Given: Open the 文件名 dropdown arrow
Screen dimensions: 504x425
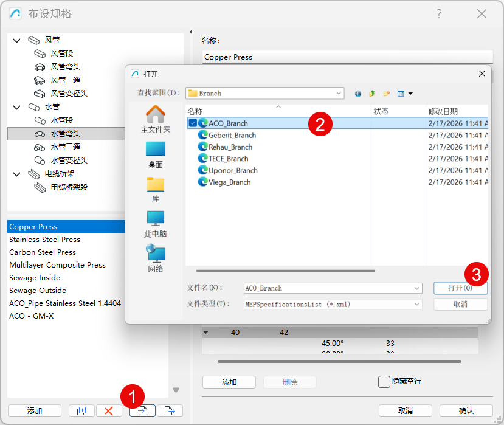Looking at the screenshot, I should pos(416,288).
